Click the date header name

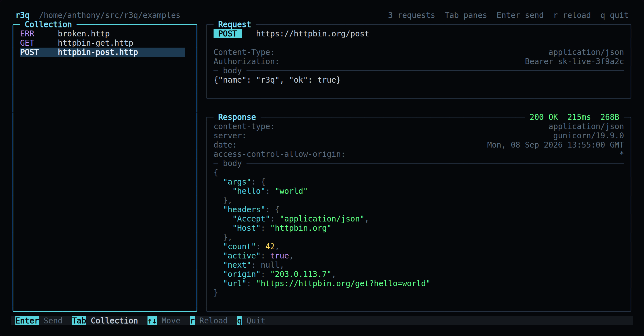pyautogui.click(x=225, y=145)
